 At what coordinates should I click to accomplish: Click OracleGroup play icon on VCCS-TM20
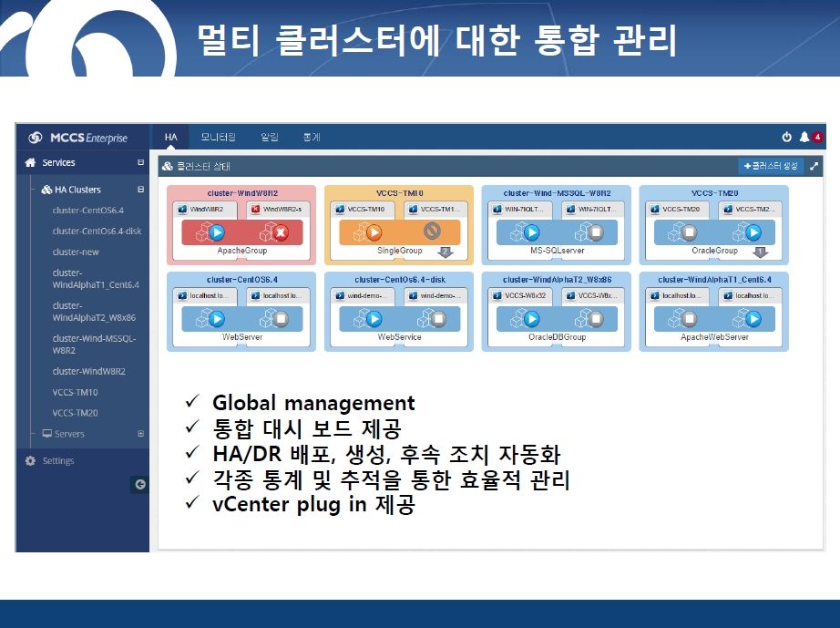[x=753, y=232]
